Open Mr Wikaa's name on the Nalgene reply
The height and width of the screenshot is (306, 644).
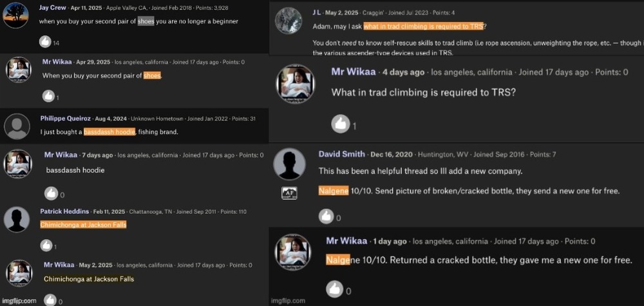(x=346, y=241)
